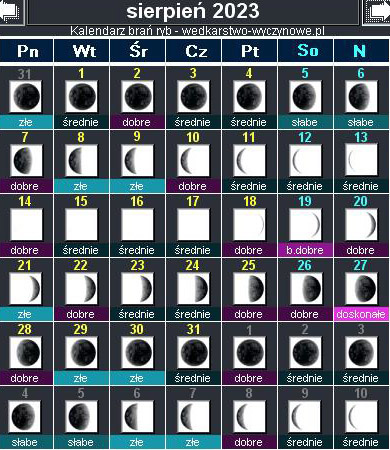Select the So weekday header
Image resolution: width=390 pixels, height=450 pixels.
pos(305,51)
